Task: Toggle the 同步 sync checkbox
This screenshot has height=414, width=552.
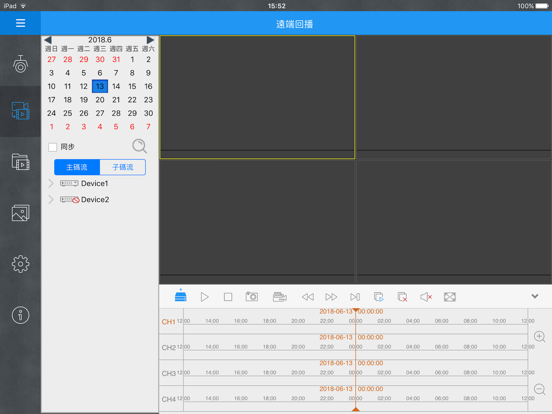Action: (x=52, y=147)
